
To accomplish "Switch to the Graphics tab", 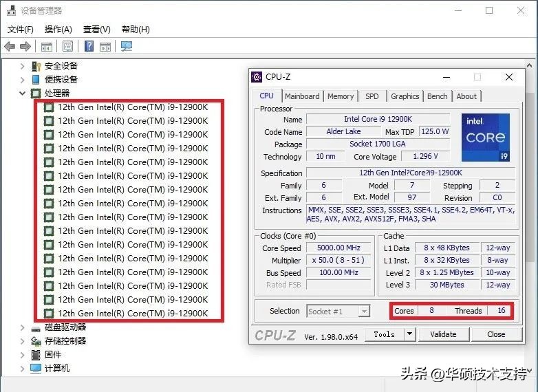I will click(405, 96).
